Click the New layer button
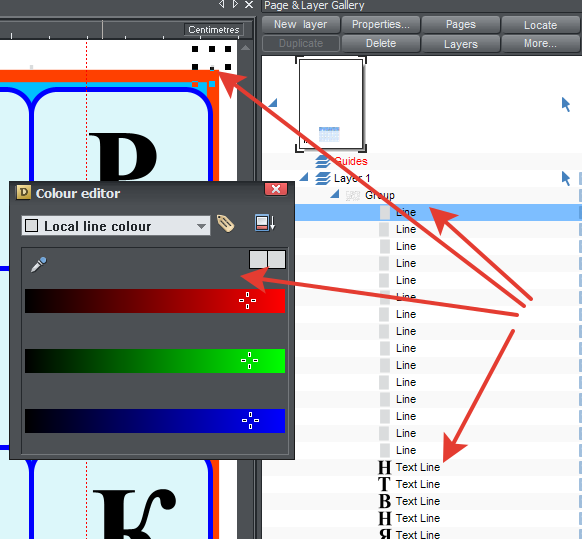The image size is (582, 539). pyautogui.click(x=301, y=24)
